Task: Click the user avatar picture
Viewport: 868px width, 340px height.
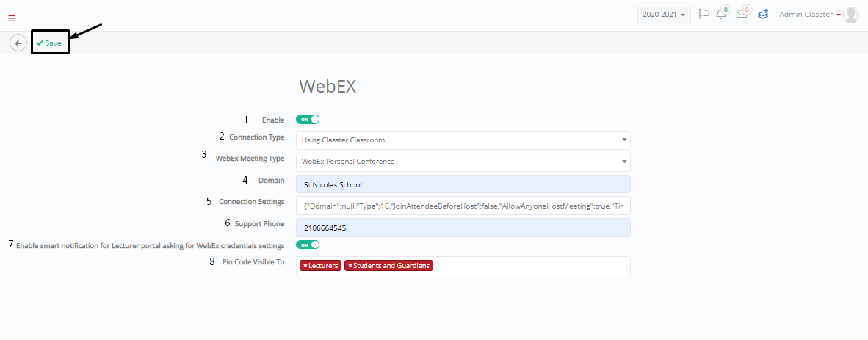Action: (x=851, y=15)
